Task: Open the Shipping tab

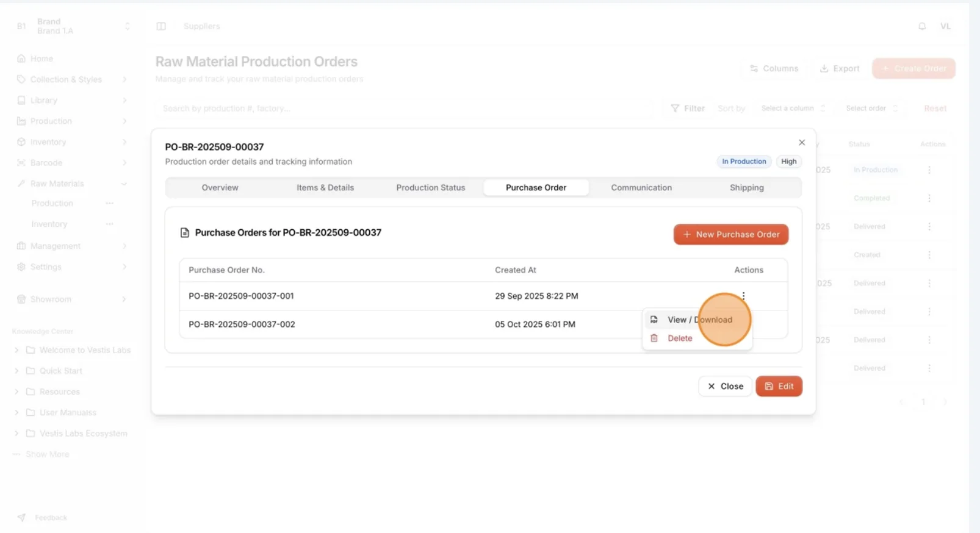Action: click(x=747, y=188)
